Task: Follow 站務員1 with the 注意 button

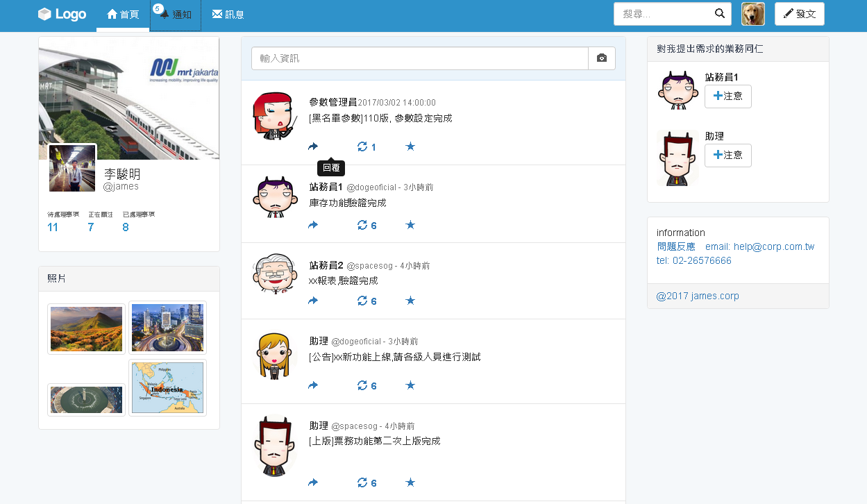Action: [727, 96]
